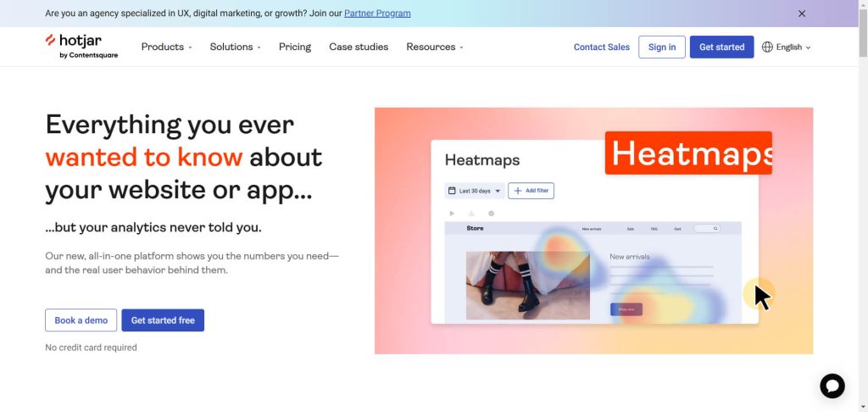Click the Book a demo button

pos(81,320)
